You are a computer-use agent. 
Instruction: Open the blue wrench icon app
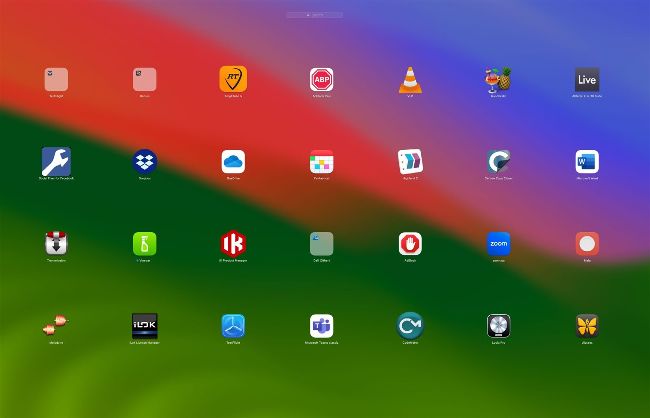pos(56,162)
